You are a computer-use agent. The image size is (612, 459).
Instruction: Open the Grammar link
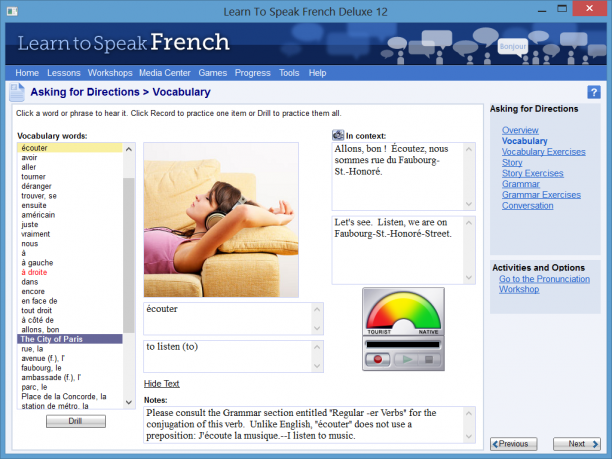click(521, 184)
